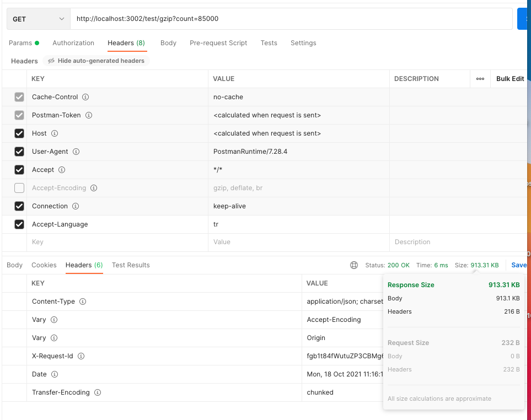
Task: Enable the Accept-Encoding request header
Action: click(x=19, y=188)
